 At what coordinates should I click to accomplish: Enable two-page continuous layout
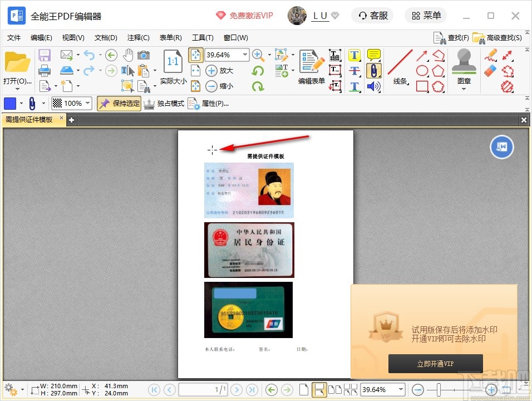pyautogui.click(x=351, y=389)
